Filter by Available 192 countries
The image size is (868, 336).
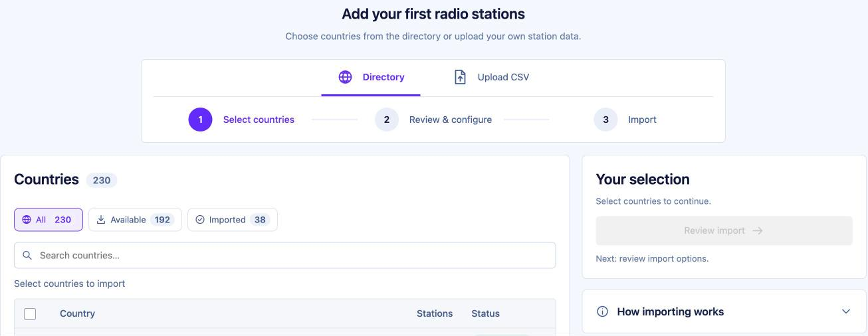(x=135, y=220)
